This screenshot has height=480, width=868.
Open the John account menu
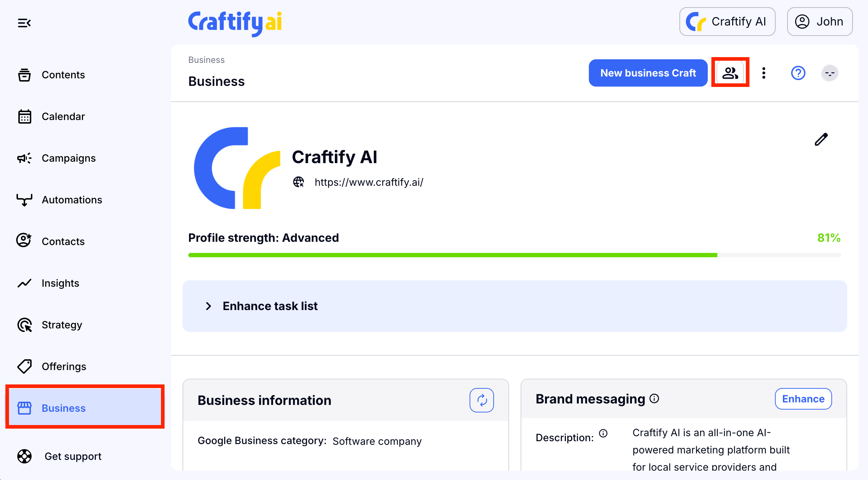click(819, 22)
